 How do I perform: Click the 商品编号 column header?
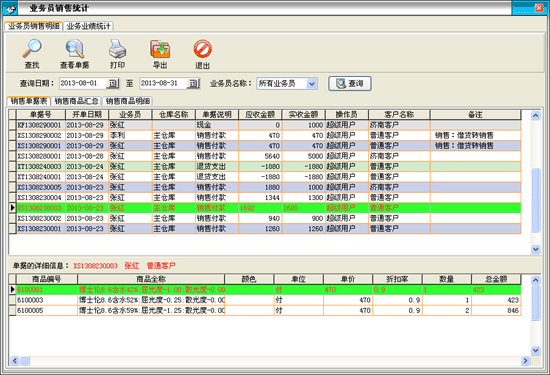[47, 279]
